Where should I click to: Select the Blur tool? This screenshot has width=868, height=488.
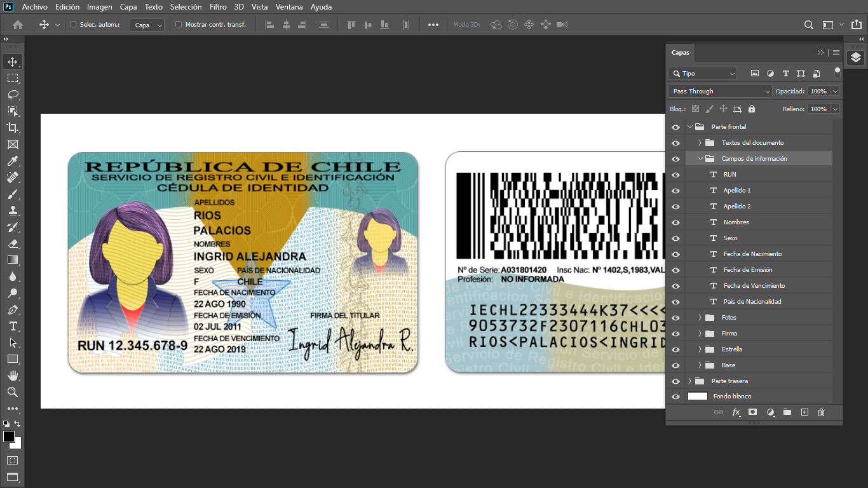click(x=12, y=276)
